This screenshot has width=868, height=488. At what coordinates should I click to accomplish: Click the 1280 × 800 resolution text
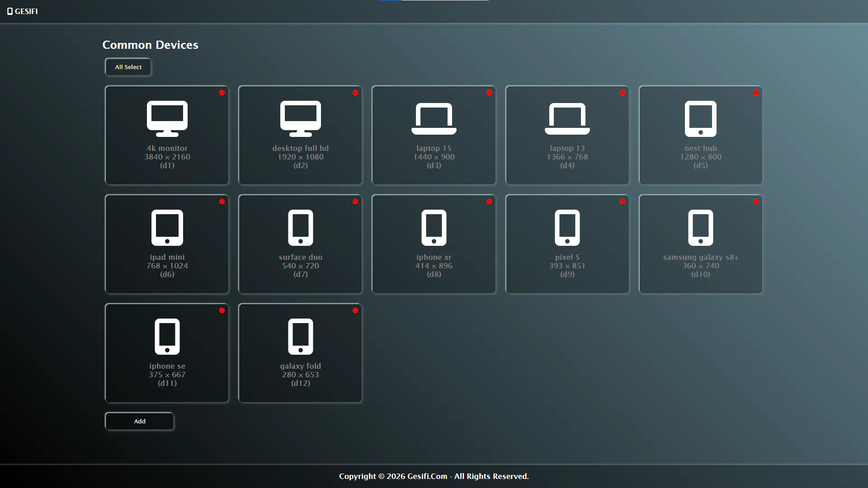(x=701, y=157)
